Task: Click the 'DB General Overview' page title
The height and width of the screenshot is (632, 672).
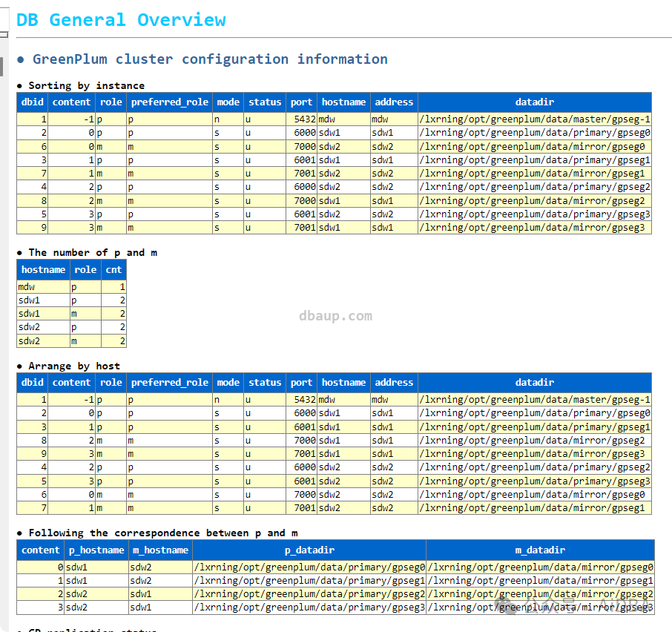Action: tap(121, 20)
